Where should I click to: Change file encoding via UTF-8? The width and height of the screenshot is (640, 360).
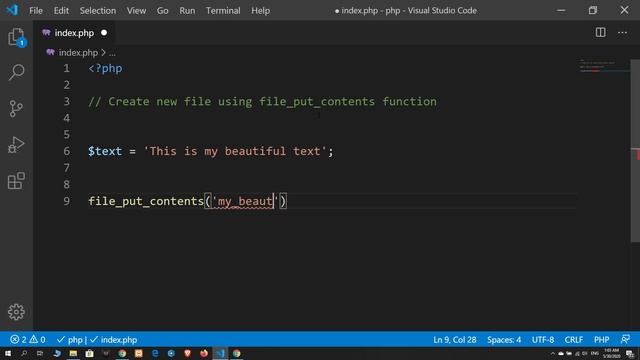543,340
